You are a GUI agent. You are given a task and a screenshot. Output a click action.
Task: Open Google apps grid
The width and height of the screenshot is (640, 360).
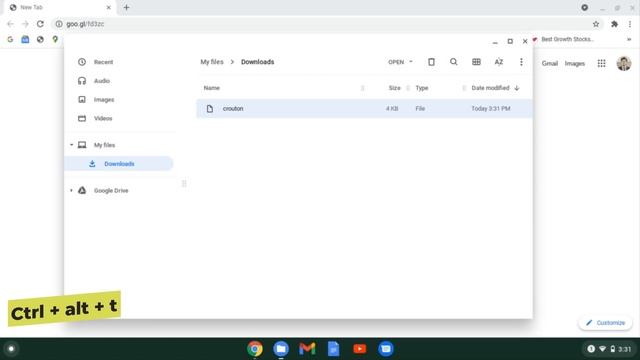[x=601, y=64]
